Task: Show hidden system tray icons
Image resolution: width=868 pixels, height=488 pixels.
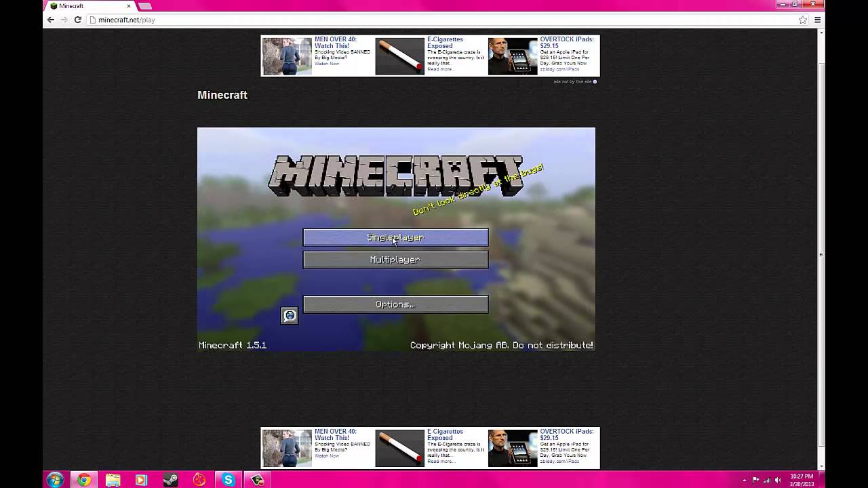Action: tap(745, 481)
